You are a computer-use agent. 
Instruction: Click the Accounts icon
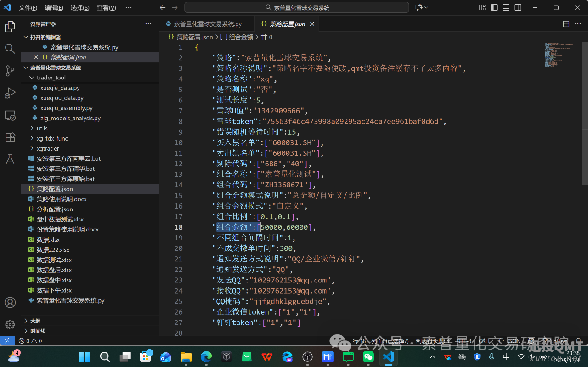pos(10,303)
